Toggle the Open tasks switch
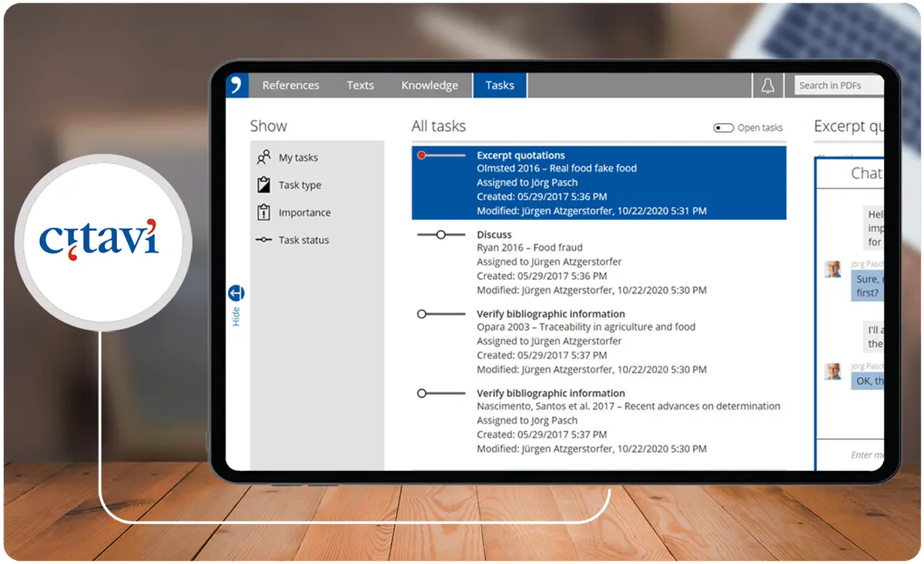 tap(723, 128)
